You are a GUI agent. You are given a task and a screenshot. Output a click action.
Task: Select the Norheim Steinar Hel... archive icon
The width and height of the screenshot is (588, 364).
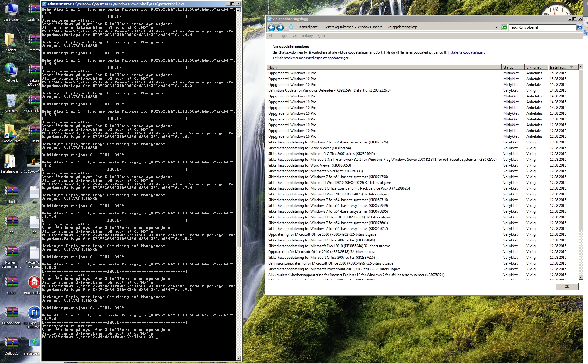tap(11, 257)
